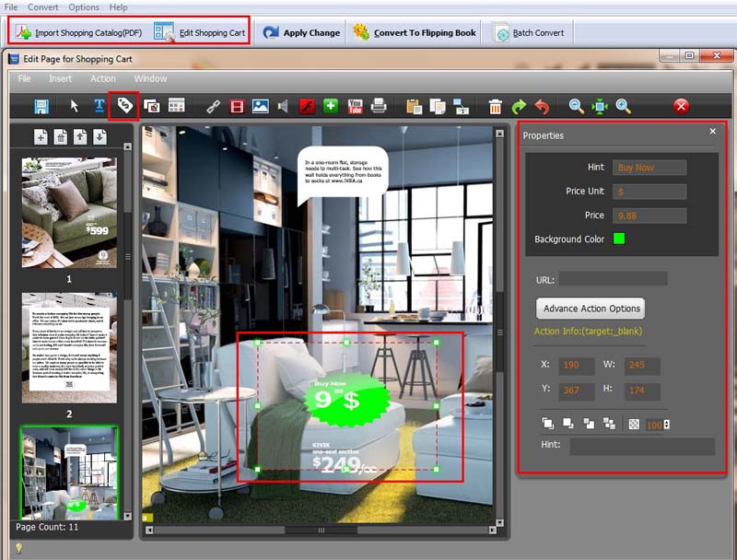Click the green redo arrow
Viewport: 737px width, 560px height.
(x=519, y=107)
